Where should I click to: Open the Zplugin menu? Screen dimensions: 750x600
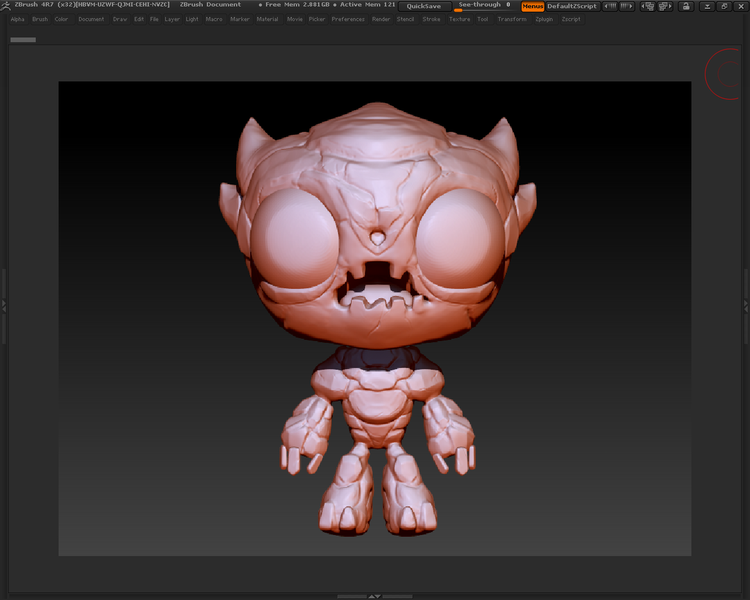pos(544,19)
